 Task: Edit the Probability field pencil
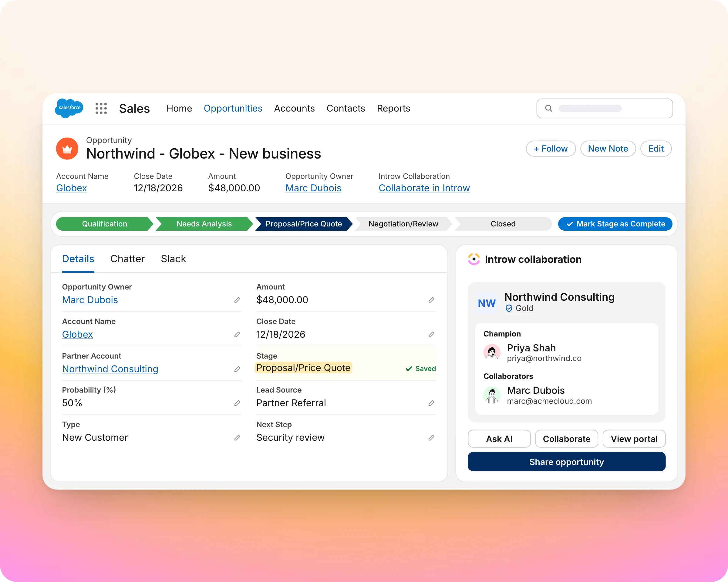coord(238,403)
